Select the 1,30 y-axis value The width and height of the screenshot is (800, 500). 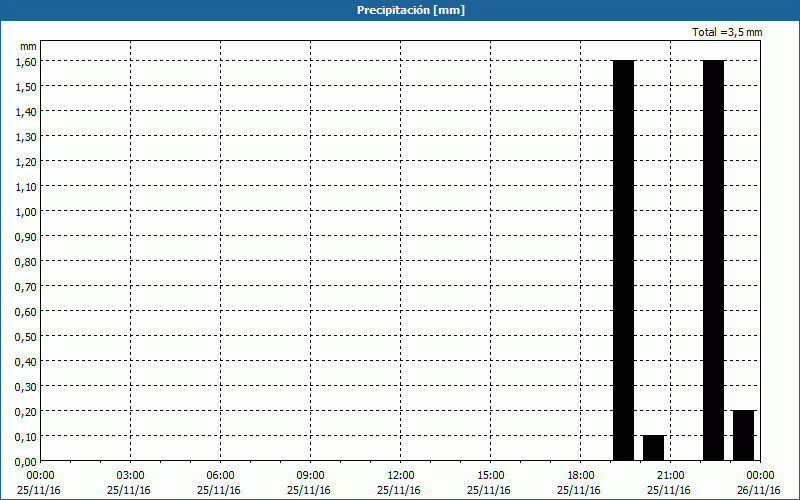(x=26, y=136)
